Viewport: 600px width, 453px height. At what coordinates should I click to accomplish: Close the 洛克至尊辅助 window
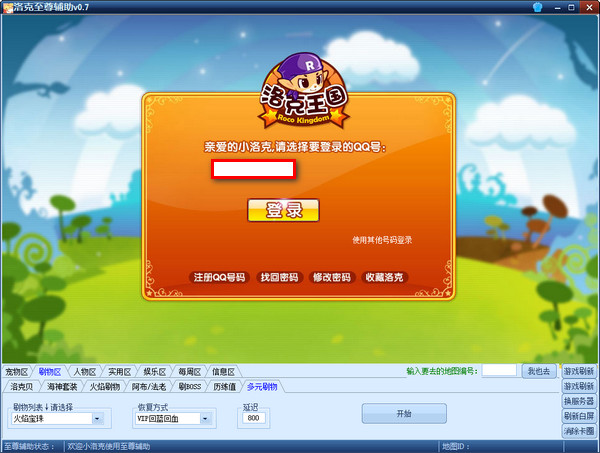(x=589, y=7)
